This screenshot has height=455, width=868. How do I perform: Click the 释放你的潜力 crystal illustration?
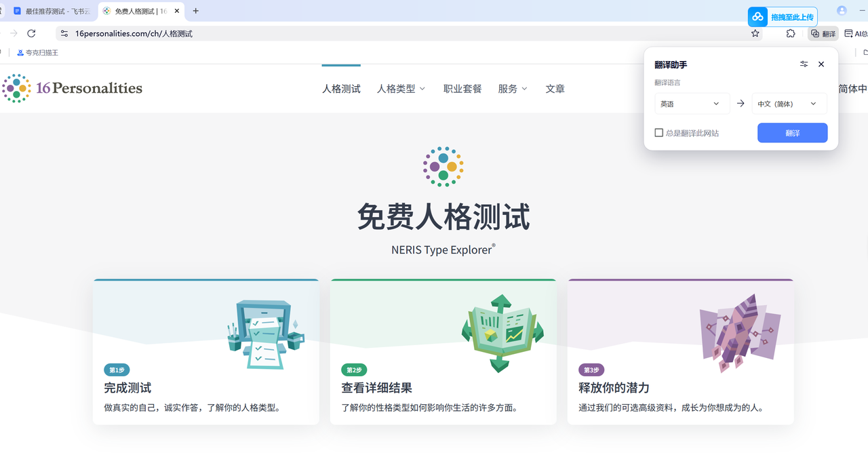pos(739,333)
